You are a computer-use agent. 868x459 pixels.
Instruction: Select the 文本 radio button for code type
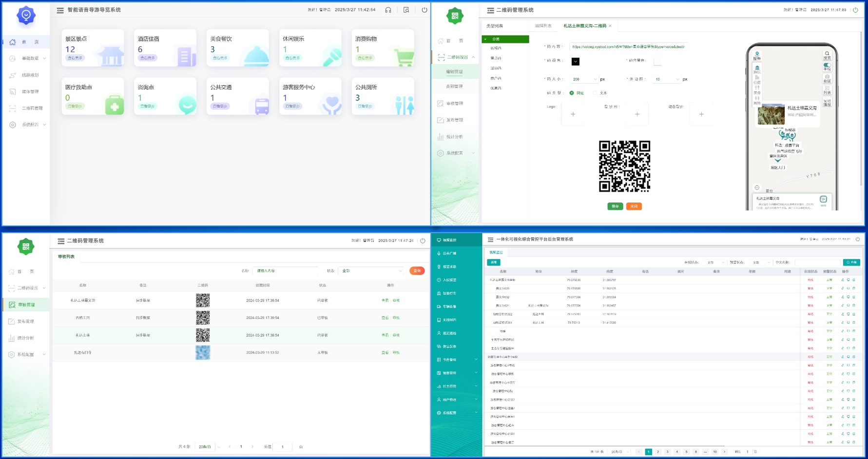(595, 93)
